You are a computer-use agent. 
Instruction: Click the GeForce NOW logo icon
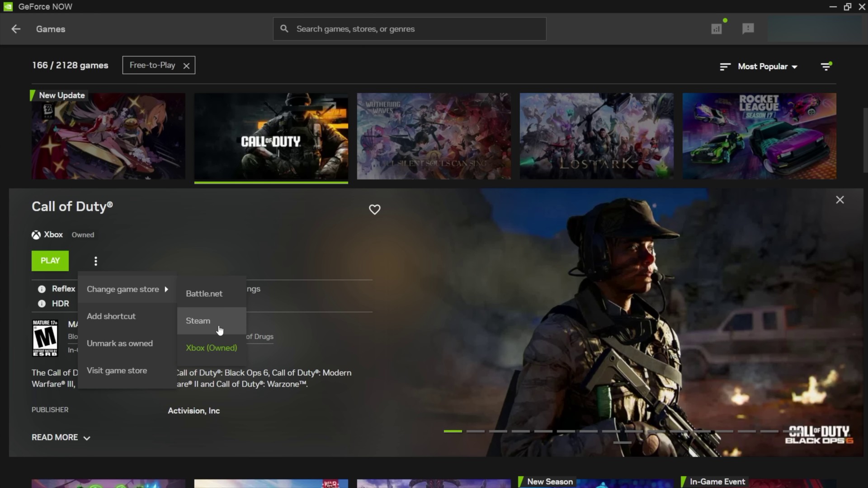(x=7, y=6)
